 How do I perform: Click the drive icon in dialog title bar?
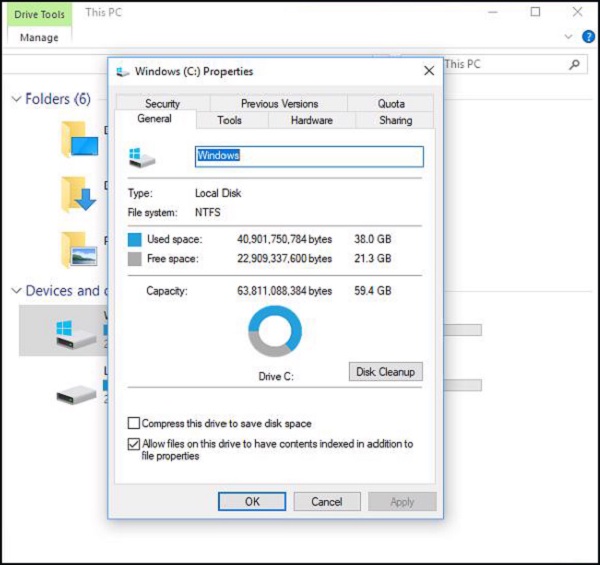[122, 72]
